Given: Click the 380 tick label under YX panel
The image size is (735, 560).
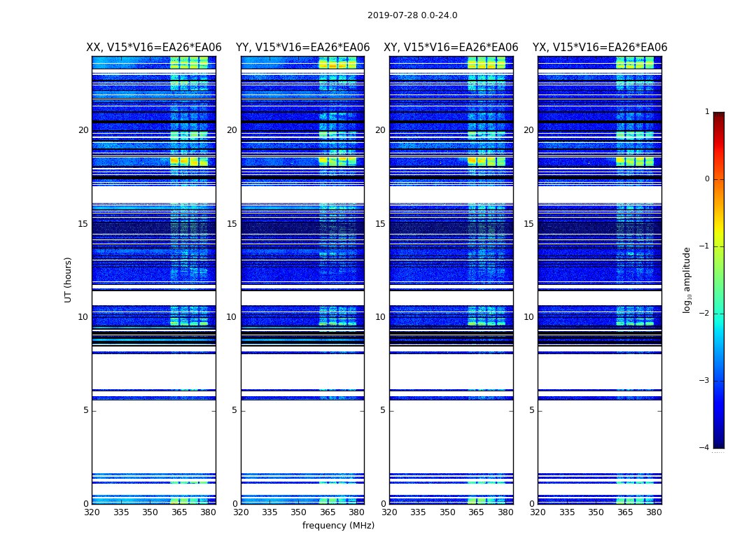Looking at the screenshot, I should 654,512.
